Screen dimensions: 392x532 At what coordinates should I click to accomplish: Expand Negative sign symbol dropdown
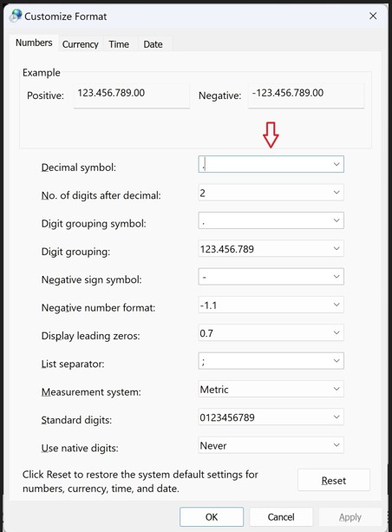click(271, 277)
